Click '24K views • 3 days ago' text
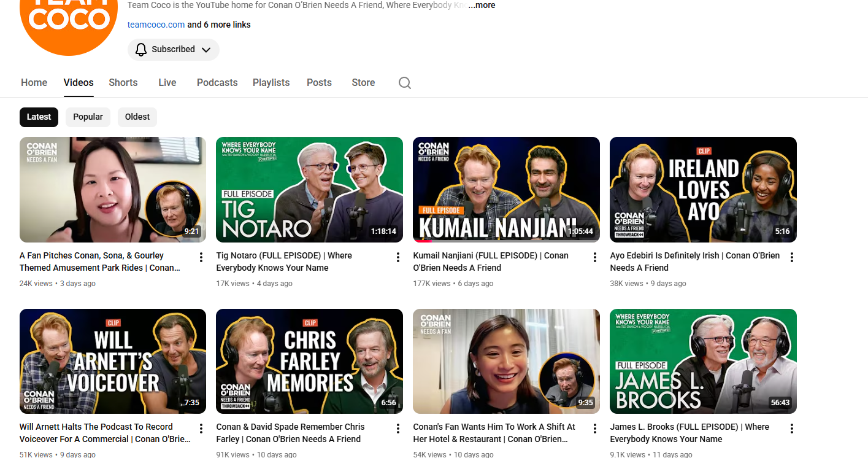Viewport: 868px width, 458px height. pyautogui.click(x=58, y=284)
